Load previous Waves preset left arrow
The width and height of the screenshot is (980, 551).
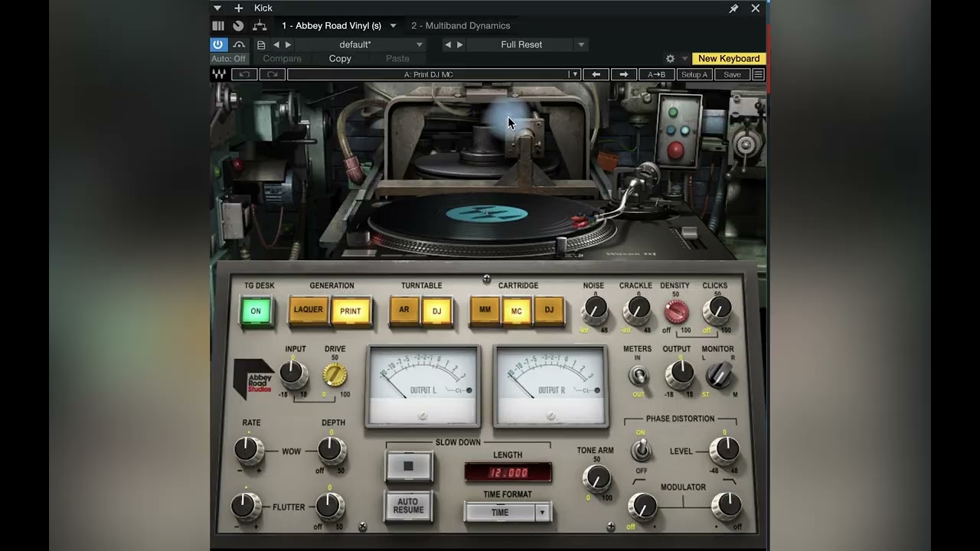pyautogui.click(x=596, y=74)
